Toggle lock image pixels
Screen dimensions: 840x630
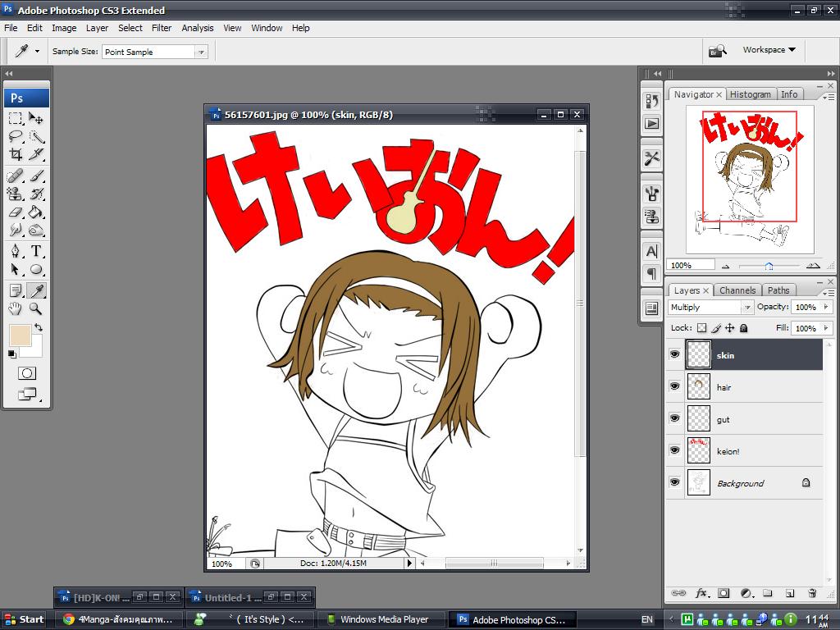tap(715, 328)
